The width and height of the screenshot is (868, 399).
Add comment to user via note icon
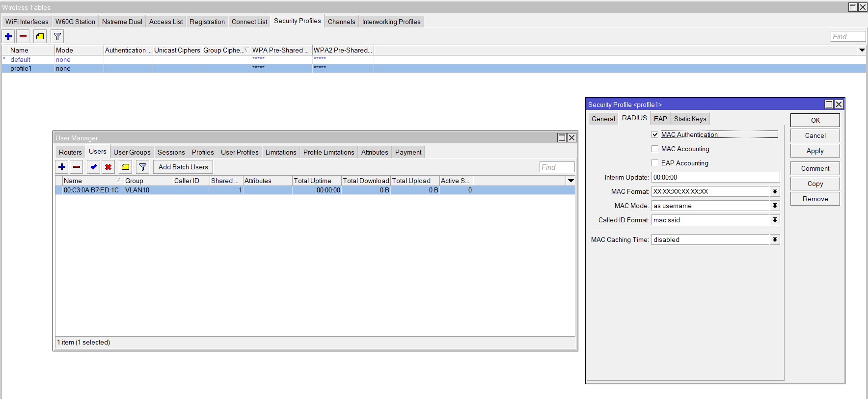tap(126, 167)
